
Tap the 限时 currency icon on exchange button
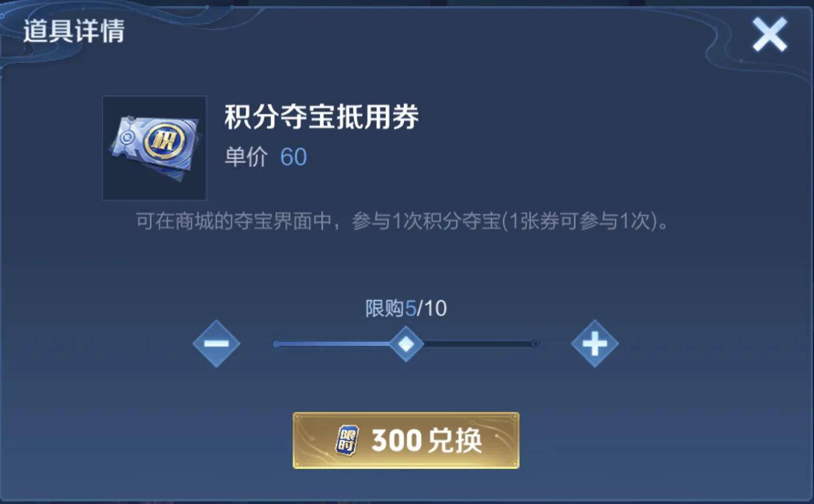tap(347, 440)
